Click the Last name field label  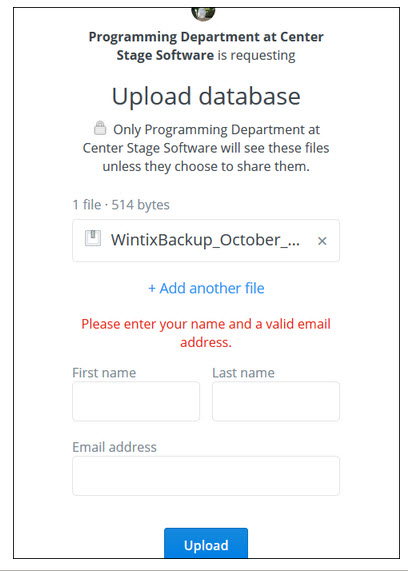click(x=243, y=373)
